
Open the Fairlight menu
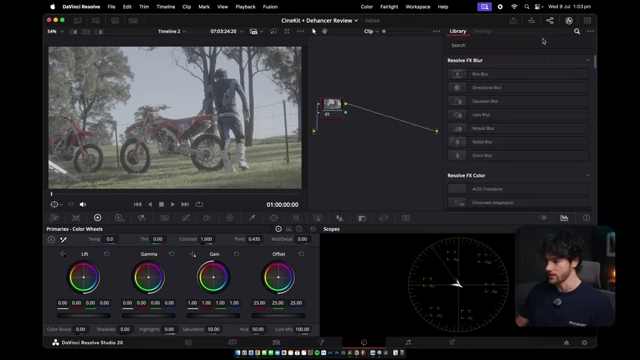coord(389,7)
